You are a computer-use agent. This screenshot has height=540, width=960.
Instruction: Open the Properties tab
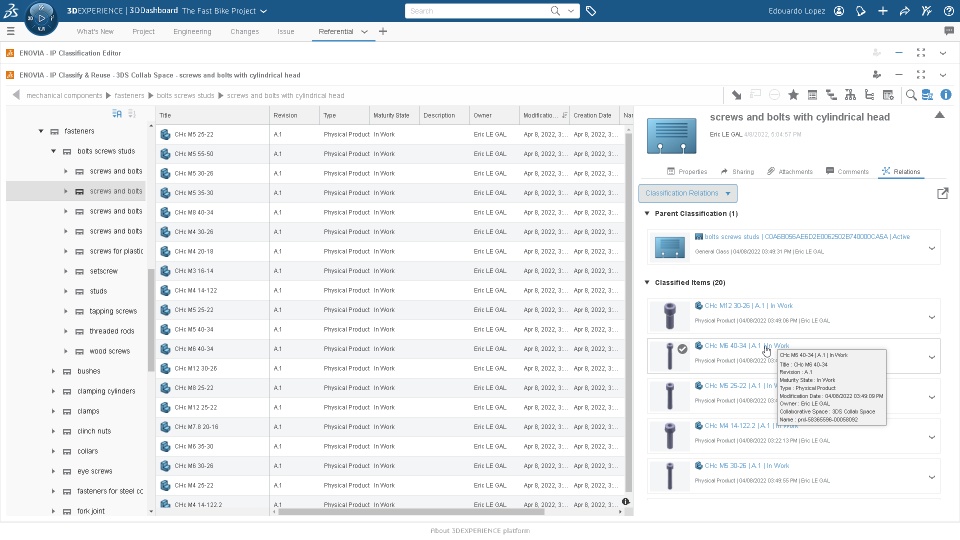pyautogui.click(x=687, y=171)
